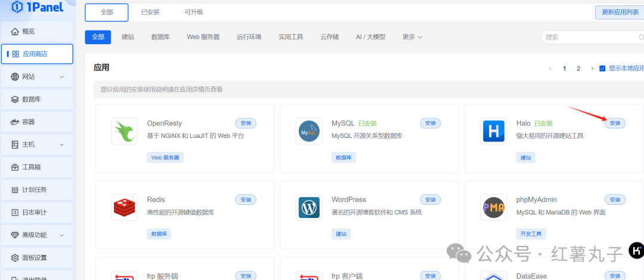This screenshot has width=644, height=280.
Task: Filter by top 数据库 category
Action: pos(160,37)
